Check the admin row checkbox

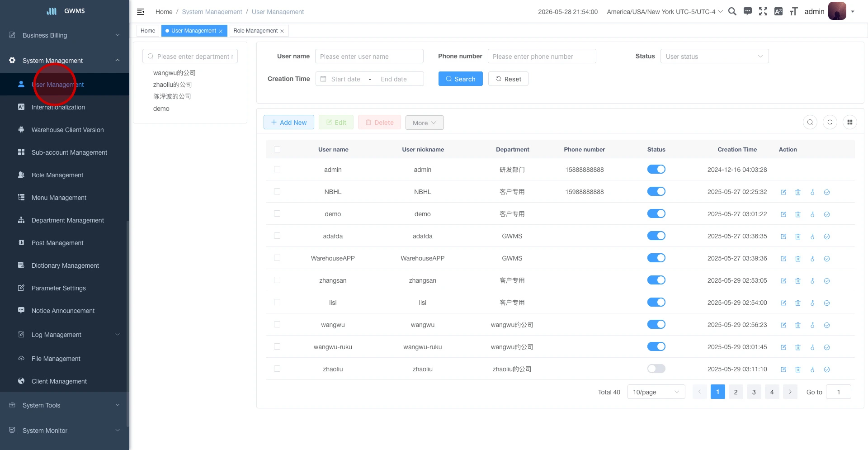coord(277,169)
